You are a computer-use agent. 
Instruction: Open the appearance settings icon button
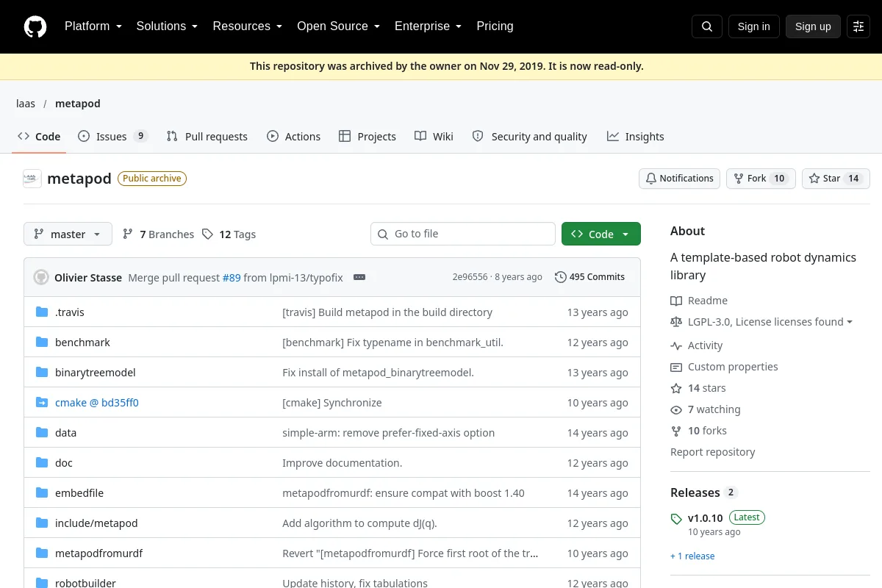point(858,26)
